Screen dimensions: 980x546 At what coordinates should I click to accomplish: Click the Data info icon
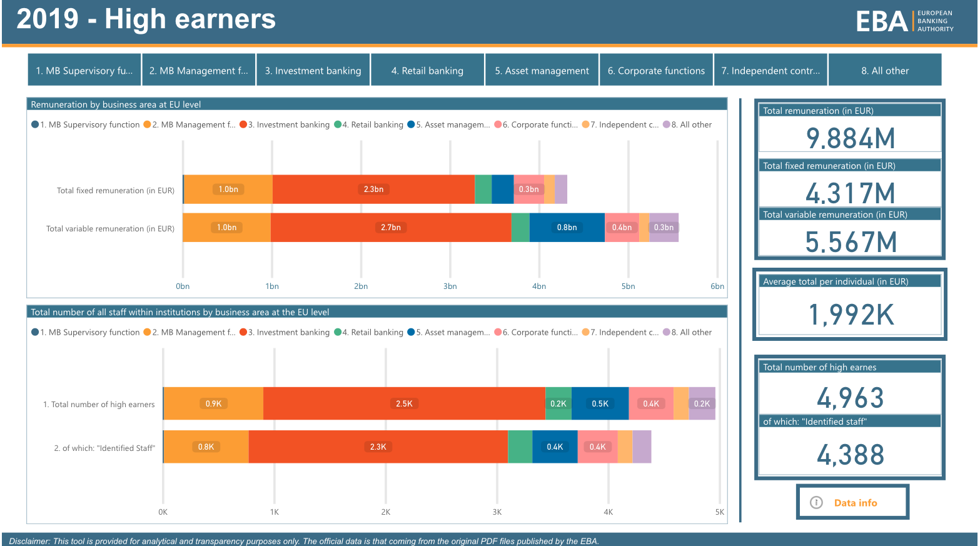point(816,502)
